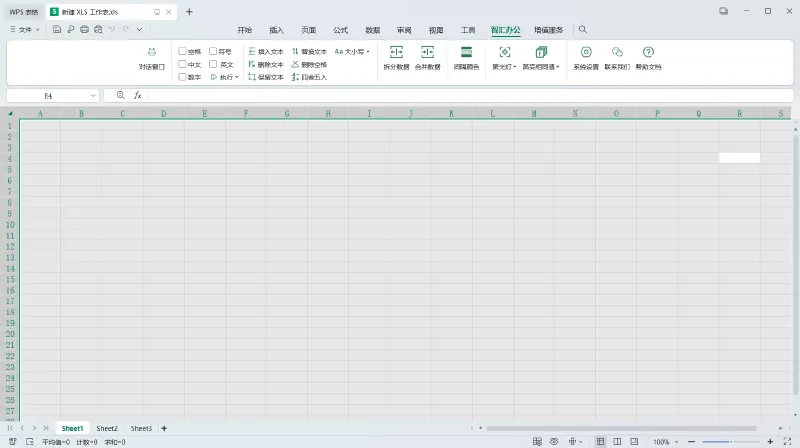Switch to the 开始 ribbon tab
This screenshot has height=448, width=800.
245,30
